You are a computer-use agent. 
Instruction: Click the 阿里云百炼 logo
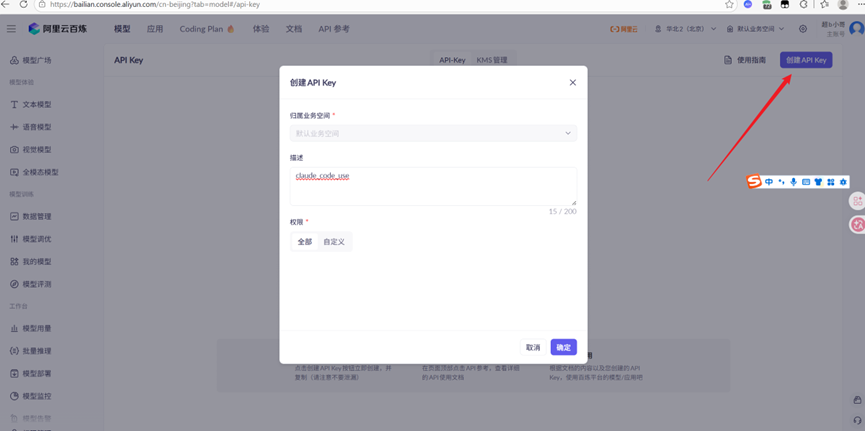tap(58, 29)
